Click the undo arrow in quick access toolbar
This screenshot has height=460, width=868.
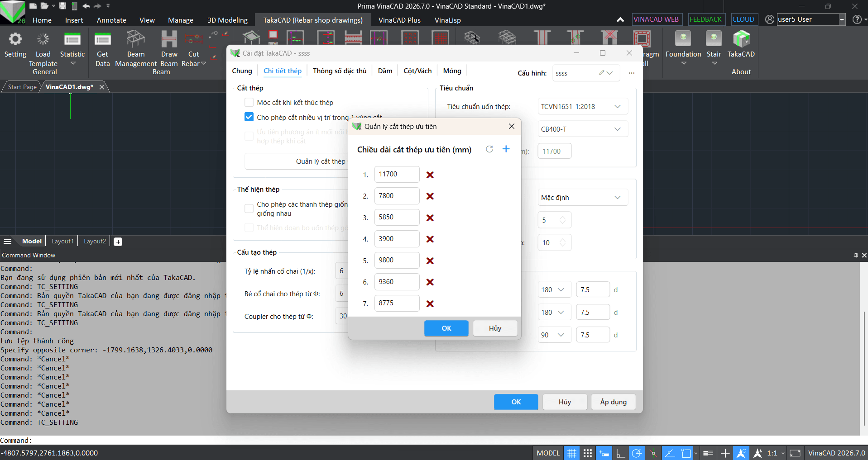coord(86,6)
